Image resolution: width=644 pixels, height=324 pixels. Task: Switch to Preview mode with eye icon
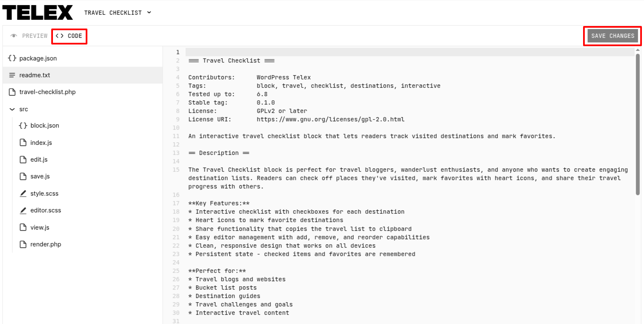click(29, 36)
